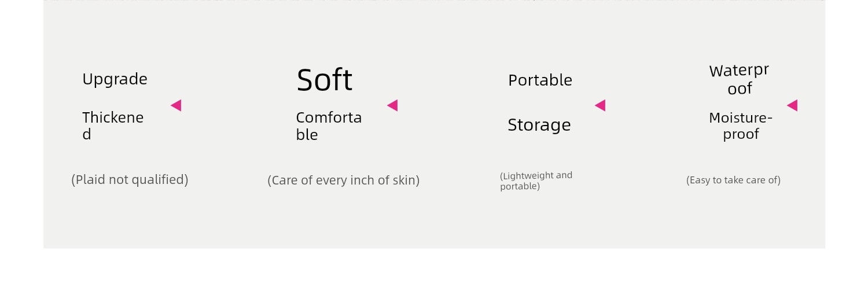Select the Upgrade heading text
Screen dimensions: 868x295
[x=115, y=79]
